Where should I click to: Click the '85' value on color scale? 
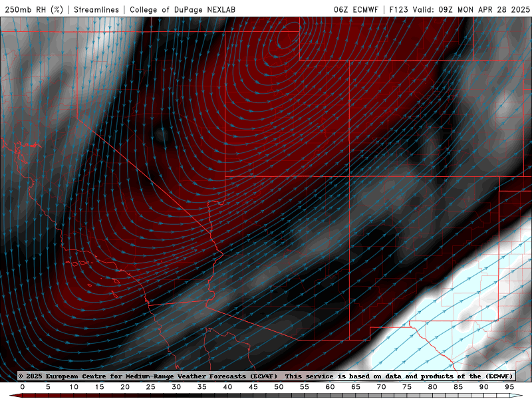click(458, 387)
